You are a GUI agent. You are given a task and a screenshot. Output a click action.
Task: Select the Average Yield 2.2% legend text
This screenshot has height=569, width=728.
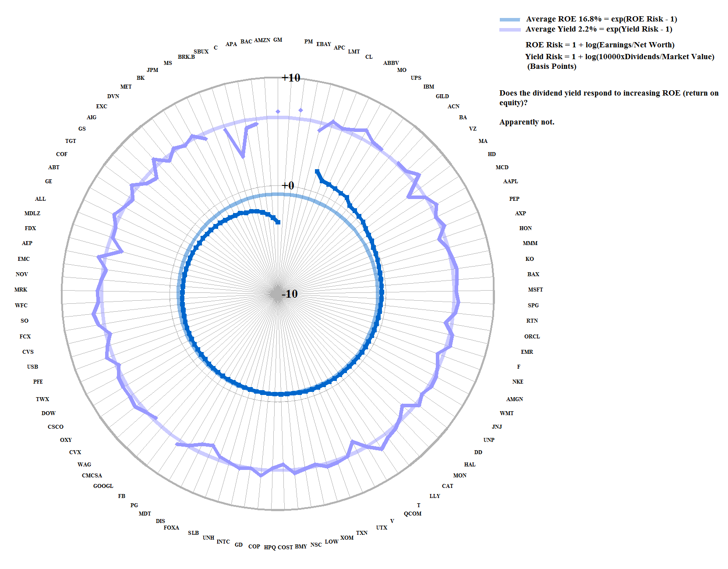click(x=598, y=29)
